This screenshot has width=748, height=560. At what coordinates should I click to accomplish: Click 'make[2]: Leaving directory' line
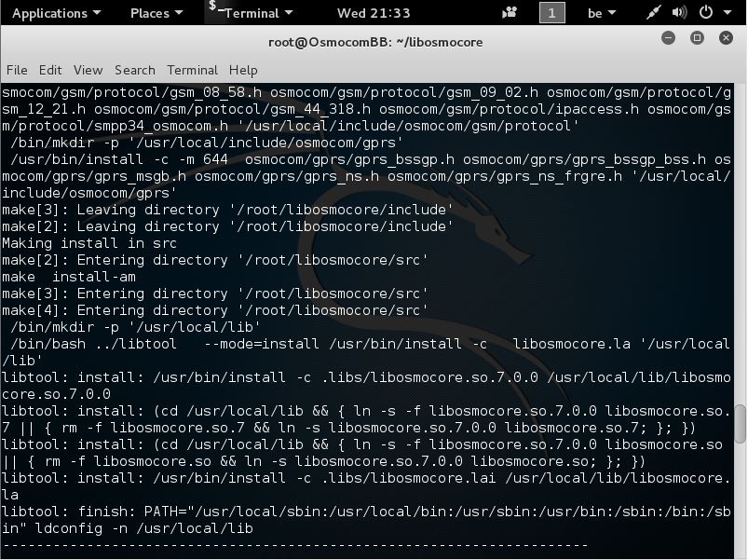pos(227,226)
